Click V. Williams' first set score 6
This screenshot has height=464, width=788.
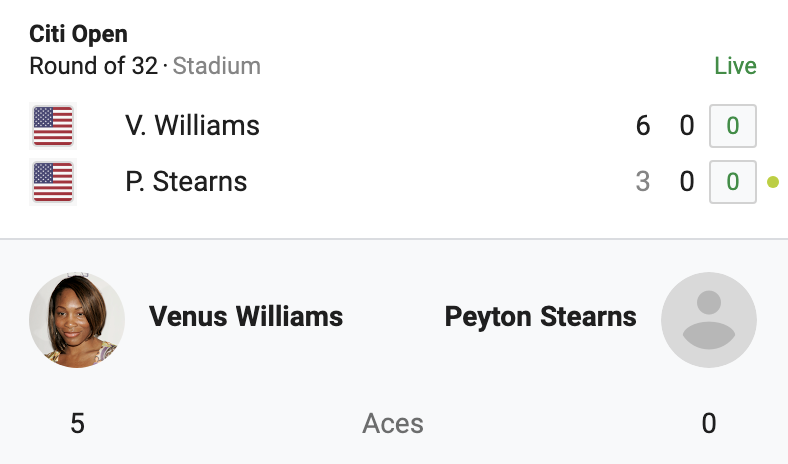point(643,126)
